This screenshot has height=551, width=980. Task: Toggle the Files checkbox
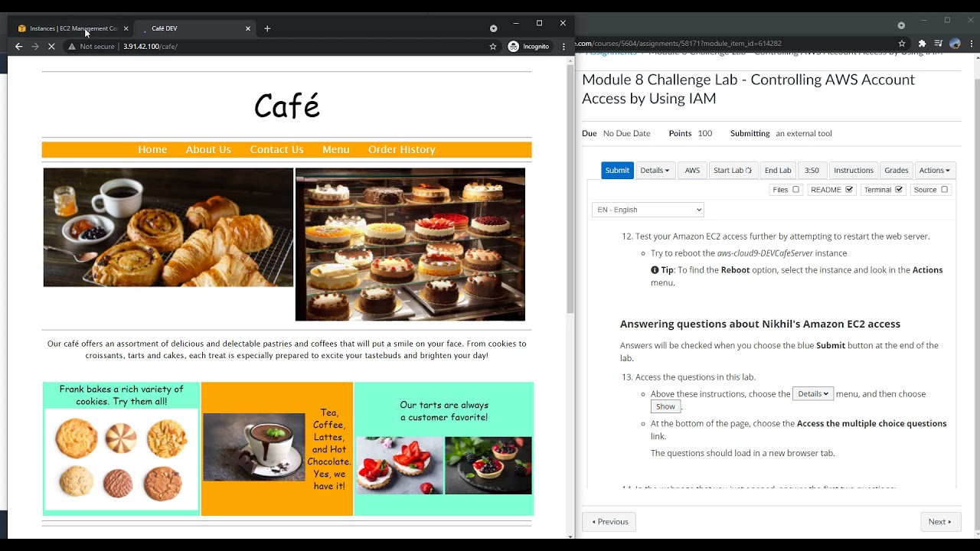(x=795, y=190)
